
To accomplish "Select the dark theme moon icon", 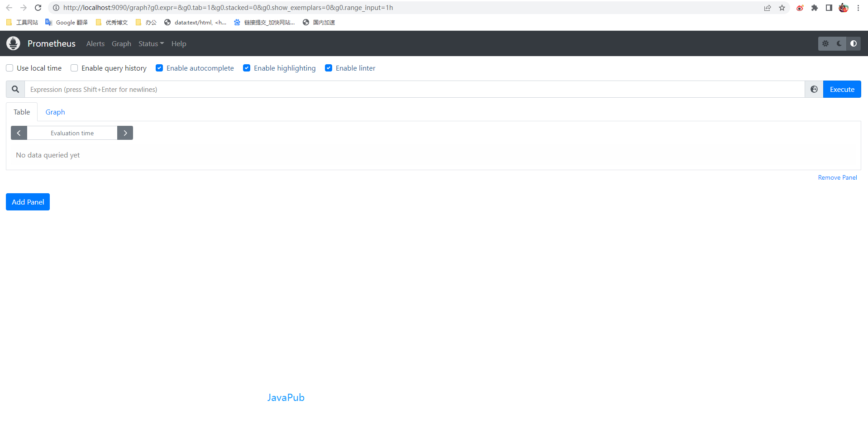I will point(839,43).
